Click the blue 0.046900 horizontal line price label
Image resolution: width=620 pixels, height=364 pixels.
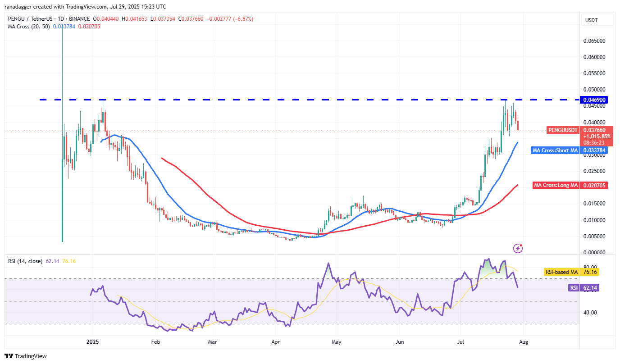coord(594,100)
